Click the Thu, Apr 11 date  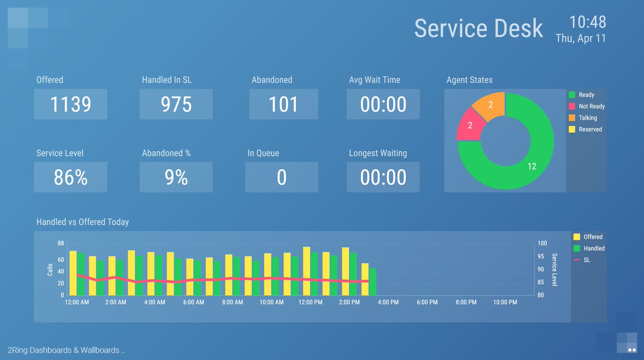[581, 38]
